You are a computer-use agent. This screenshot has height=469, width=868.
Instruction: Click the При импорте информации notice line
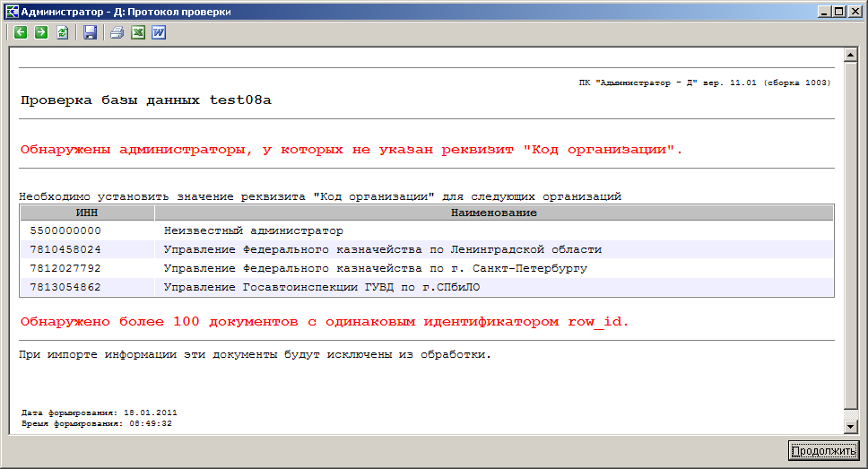tap(255, 354)
